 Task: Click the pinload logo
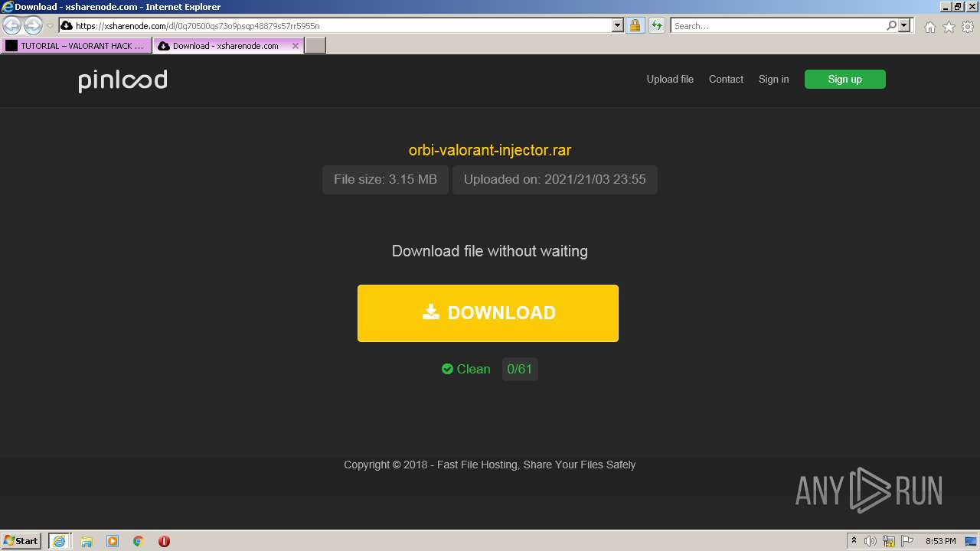pyautogui.click(x=122, y=80)
